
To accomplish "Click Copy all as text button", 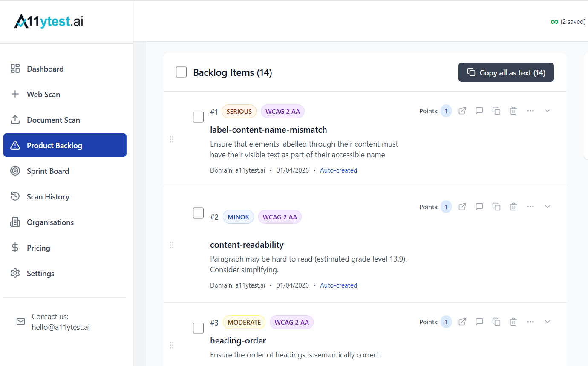I will [506, 72].
